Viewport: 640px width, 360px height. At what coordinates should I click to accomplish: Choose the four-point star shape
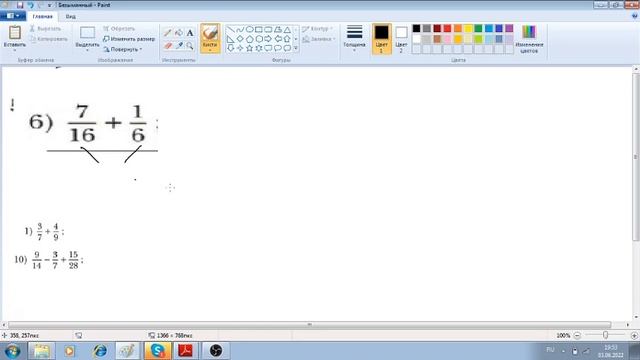pos(240,48)
